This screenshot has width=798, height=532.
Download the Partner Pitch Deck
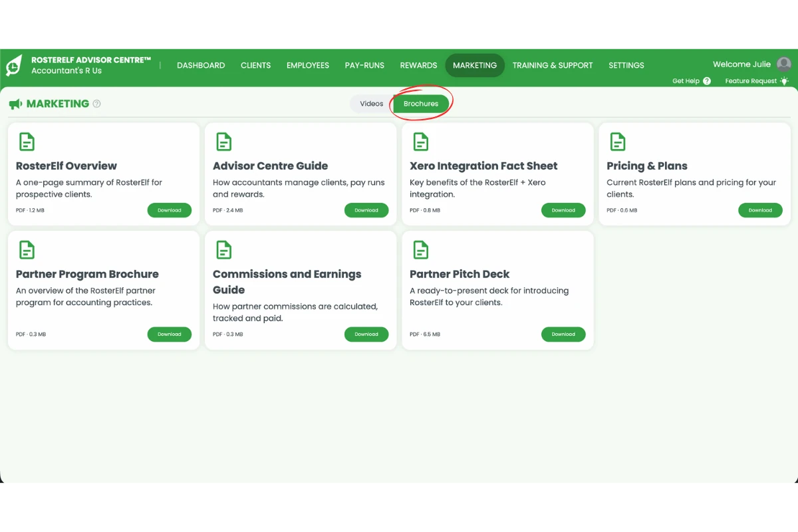coord(563,334)
